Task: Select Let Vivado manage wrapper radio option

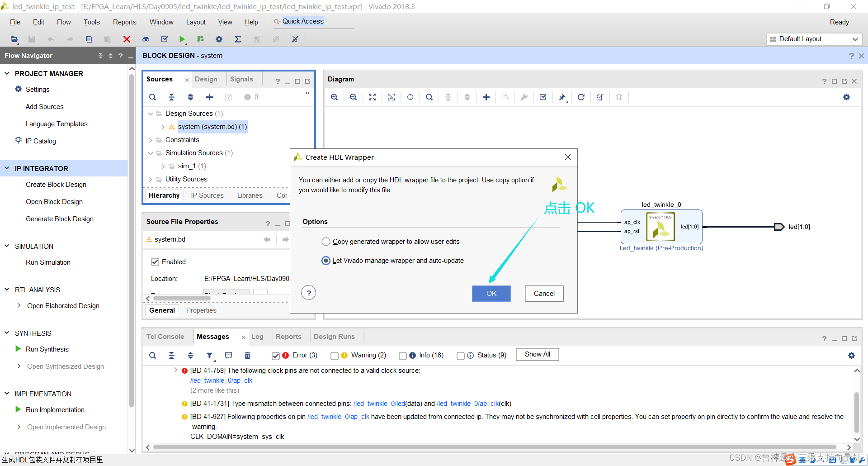Action: (x=325, y=261)
